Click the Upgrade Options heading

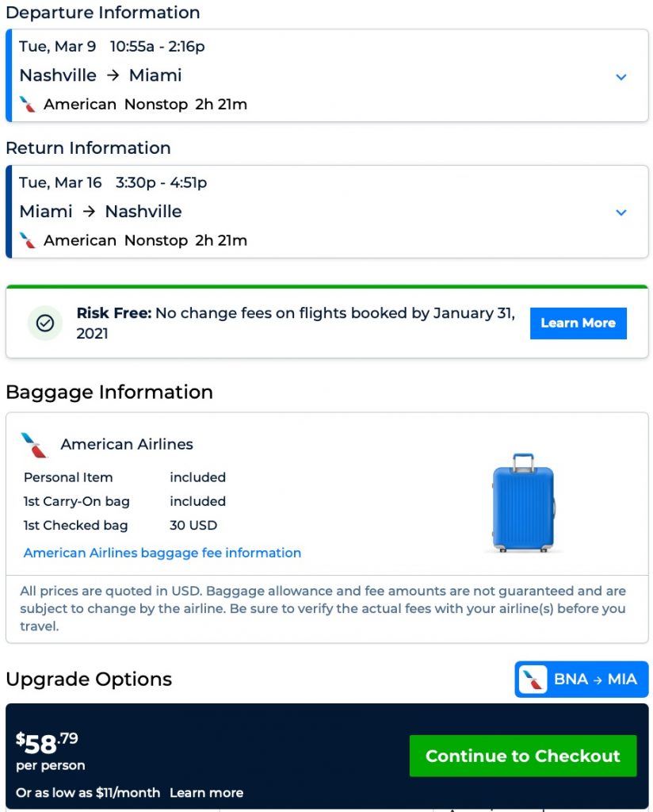(x=89, y=680)
